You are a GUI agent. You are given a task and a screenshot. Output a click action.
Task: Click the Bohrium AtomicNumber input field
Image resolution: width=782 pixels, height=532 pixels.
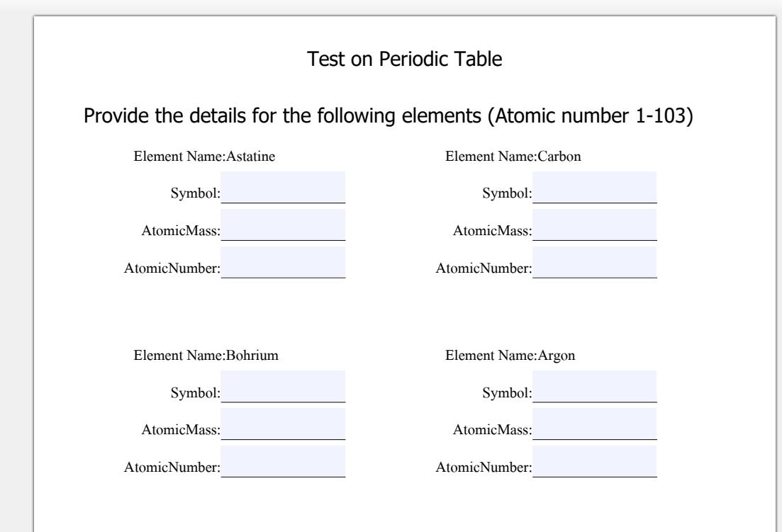click(283, 462)
